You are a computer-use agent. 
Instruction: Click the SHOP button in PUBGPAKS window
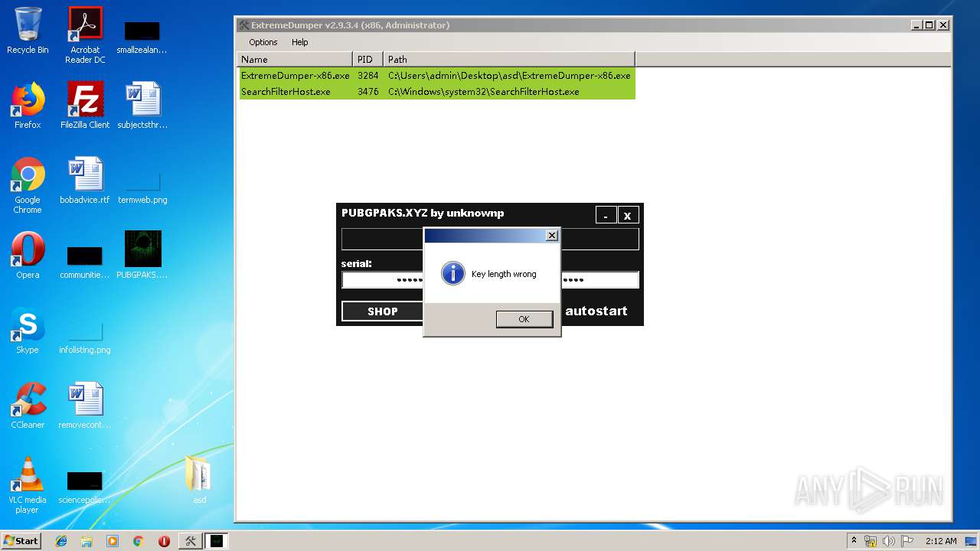coord(382,311)
